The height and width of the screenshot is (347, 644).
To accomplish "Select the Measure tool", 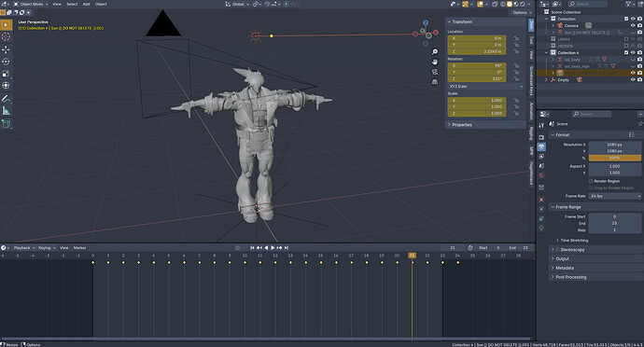I will 6,111.
